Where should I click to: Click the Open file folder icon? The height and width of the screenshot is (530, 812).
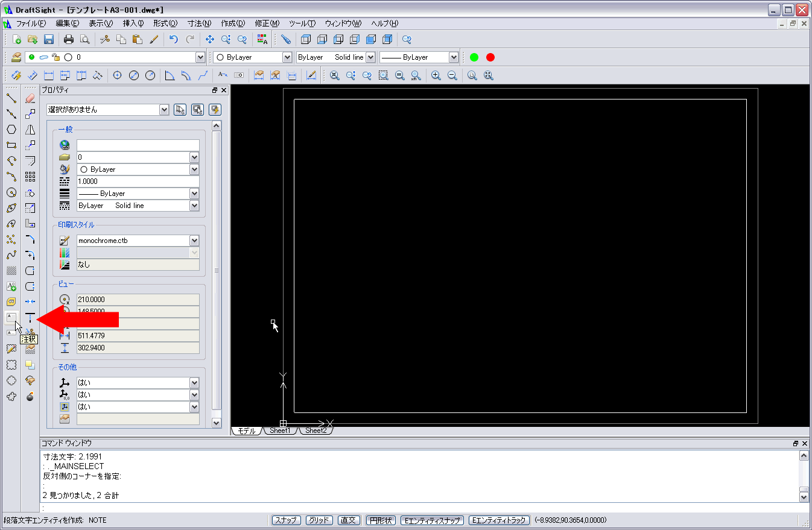pyautogui.click(x=33, y=40)
